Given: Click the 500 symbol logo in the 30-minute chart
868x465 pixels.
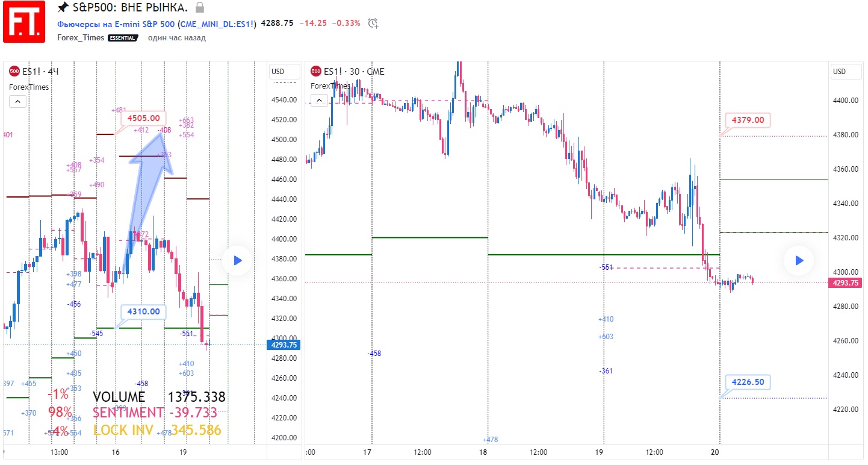Looking at the screenshot, I should pos(315,72).
